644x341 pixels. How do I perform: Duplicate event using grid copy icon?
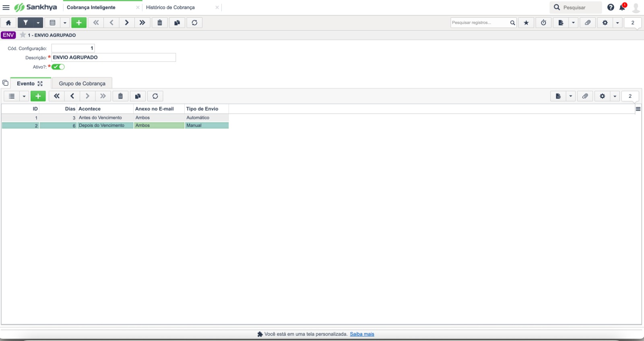pyautogui.click(x=138, y=96)
